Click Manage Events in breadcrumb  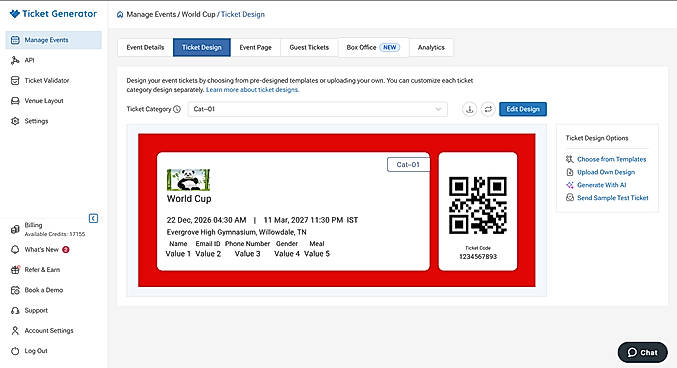(x=151, y=14)
